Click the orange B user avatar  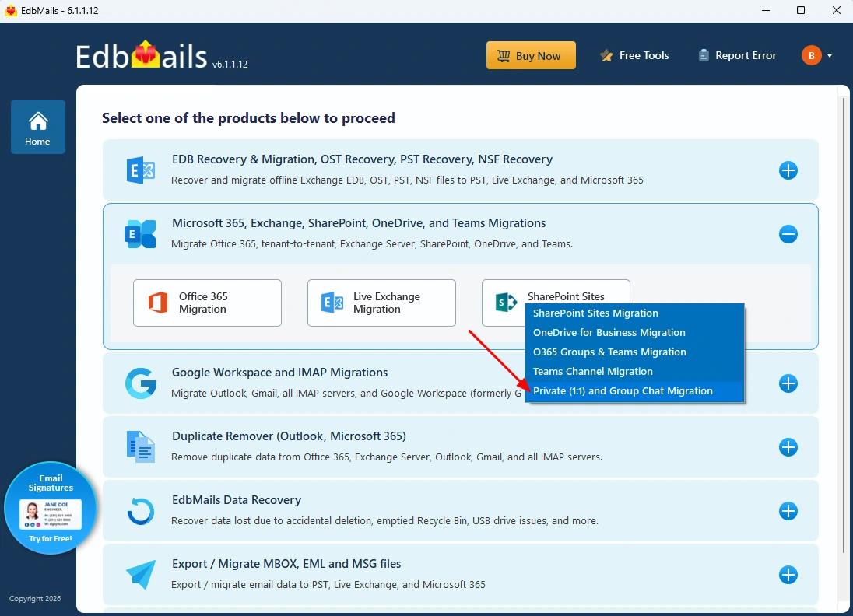point(811,55)
